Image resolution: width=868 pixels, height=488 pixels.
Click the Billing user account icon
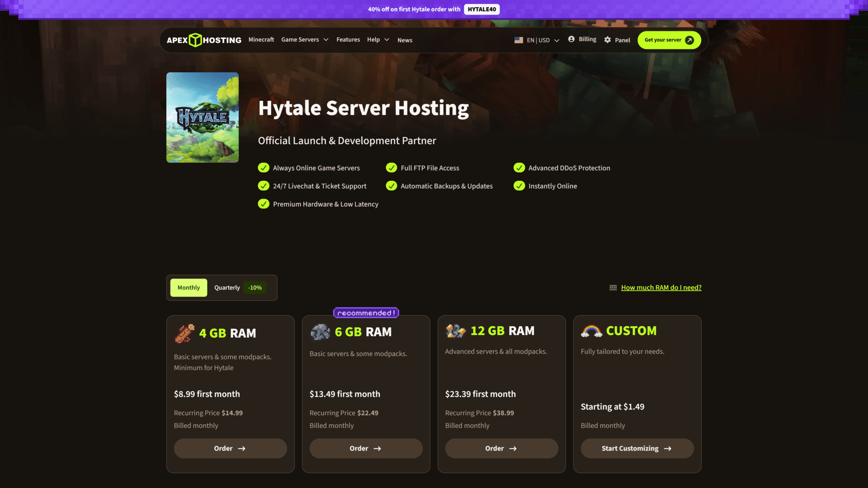[571, 39]
